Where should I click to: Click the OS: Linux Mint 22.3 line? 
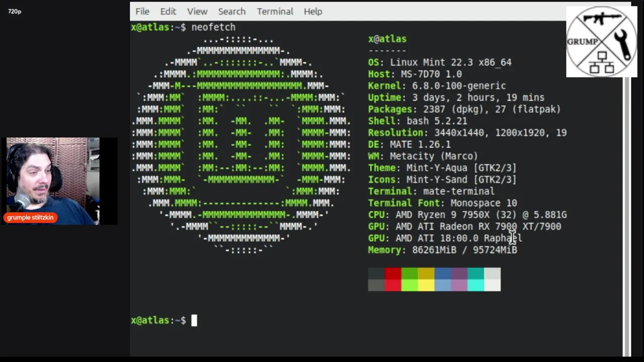point(440,62)
